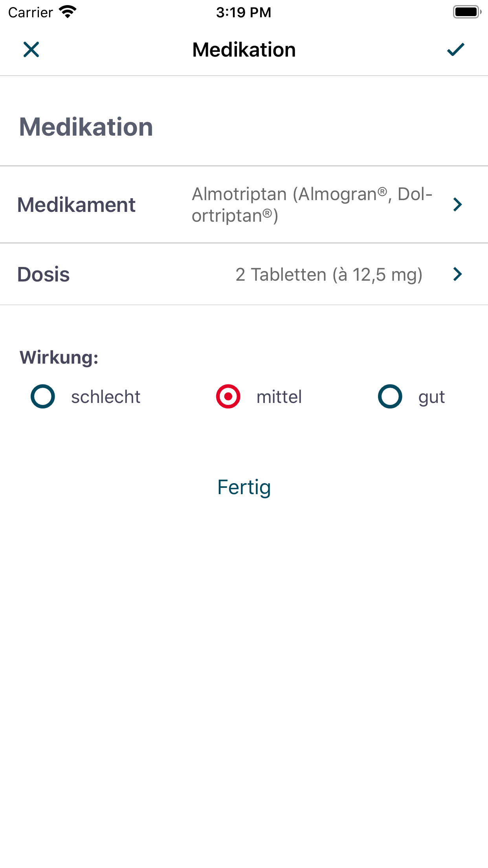Tap the 'Medikament' row label

pos(77,205)
